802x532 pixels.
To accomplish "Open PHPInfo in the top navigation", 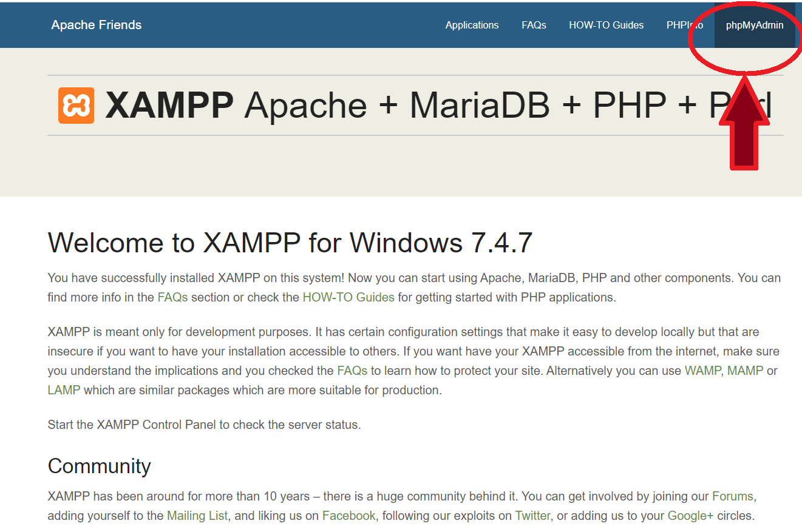I will pyautogui.click(x=685, y=25).
